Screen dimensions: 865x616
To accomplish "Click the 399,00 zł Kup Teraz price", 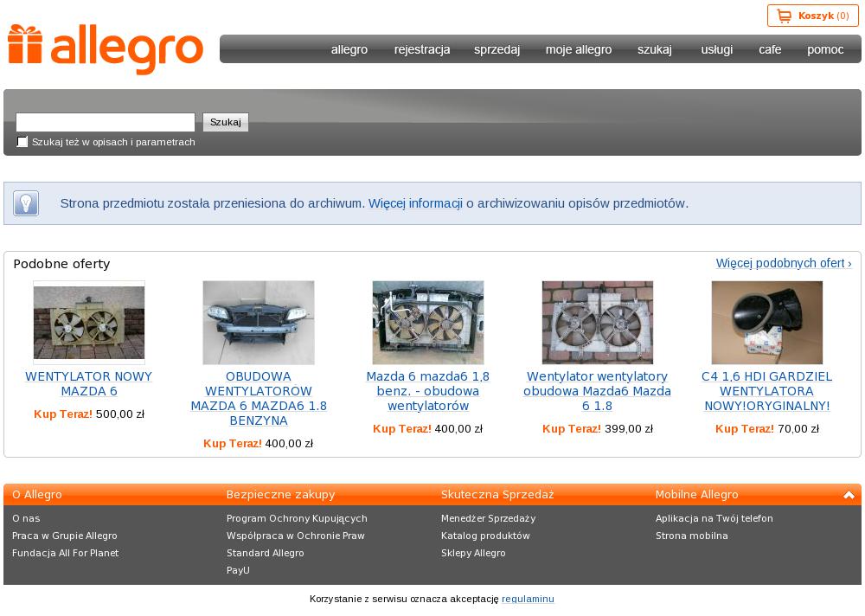I will coord(598,429).
